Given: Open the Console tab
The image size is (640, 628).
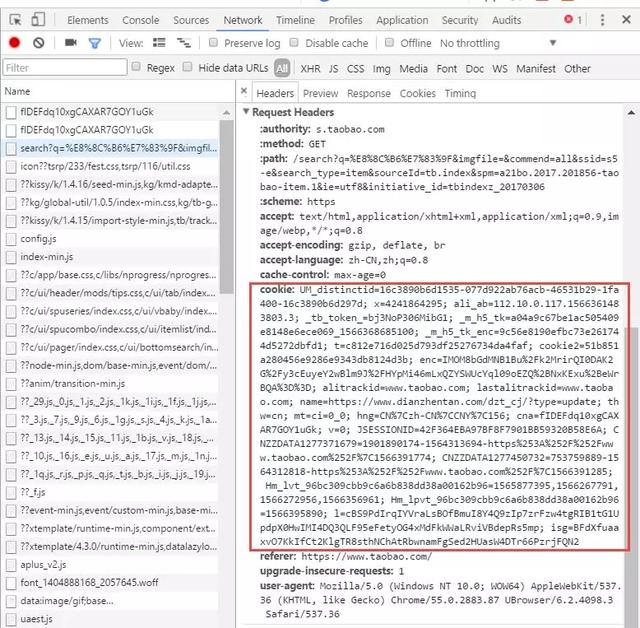Looking at the screenshot, I should coord(141,20).
